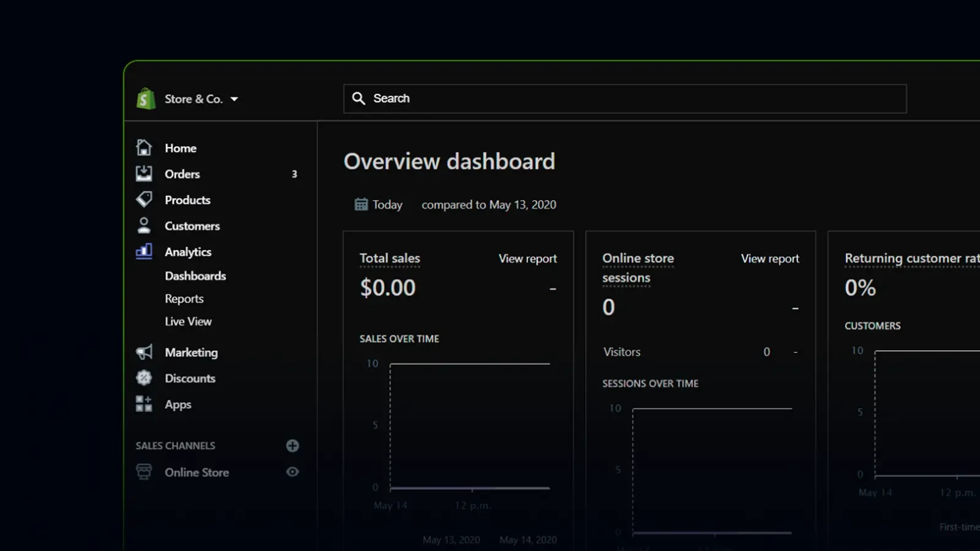
Task: Open Analytics in the sidebar
Action: point(188,252)
